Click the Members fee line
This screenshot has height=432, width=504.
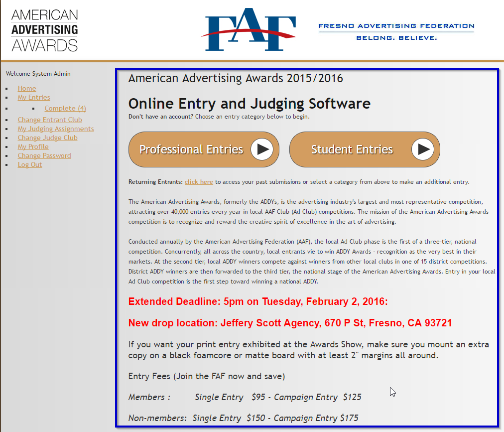[245, 397]
